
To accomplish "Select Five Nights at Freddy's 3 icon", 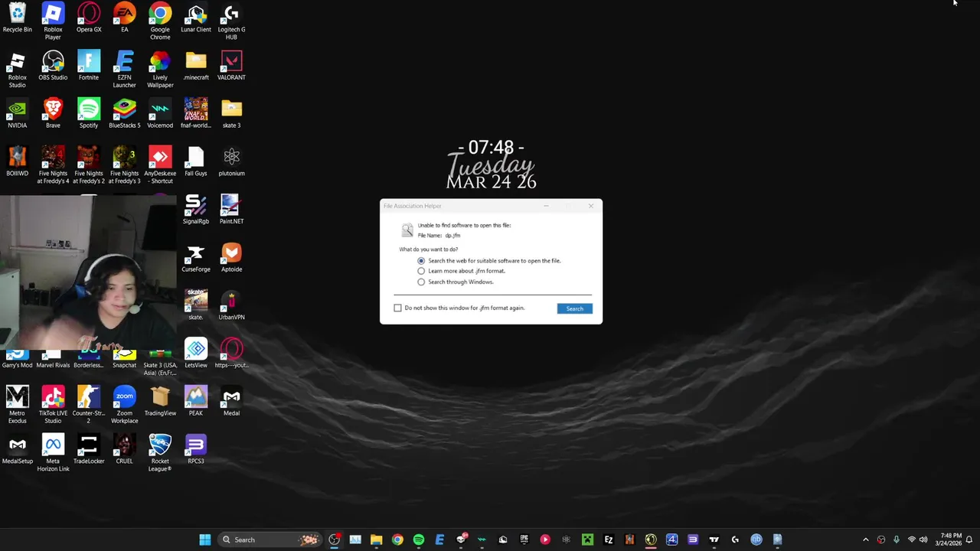I will 124,165.
